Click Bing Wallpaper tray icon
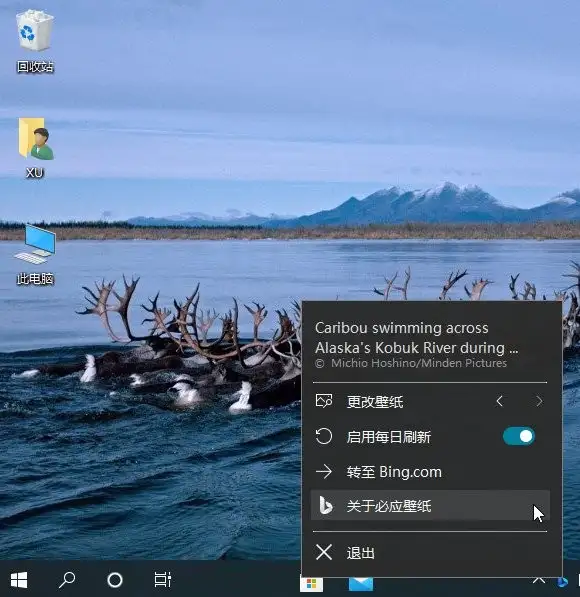580x597 pixels. pyautogui.click(x=562, y=582)
